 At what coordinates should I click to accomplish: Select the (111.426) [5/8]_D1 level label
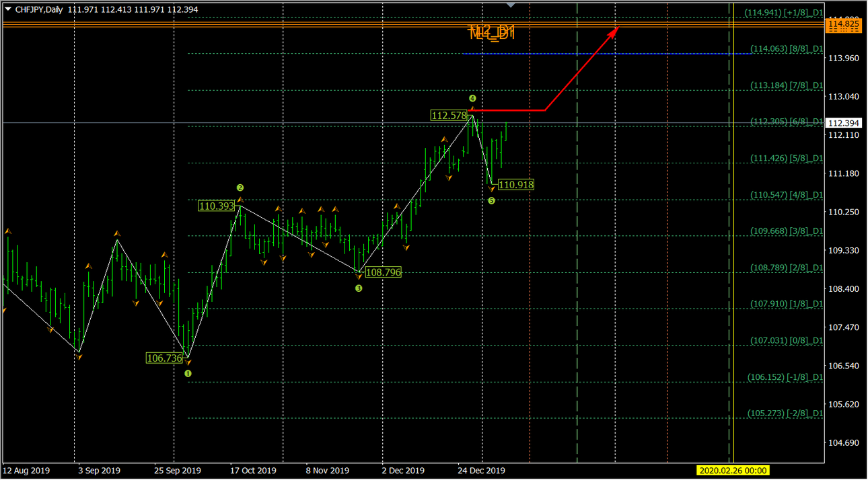[x=787, y=158]
